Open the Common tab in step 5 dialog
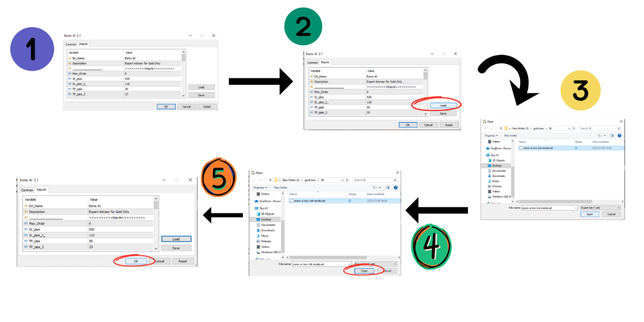 [x=27, y=190]
